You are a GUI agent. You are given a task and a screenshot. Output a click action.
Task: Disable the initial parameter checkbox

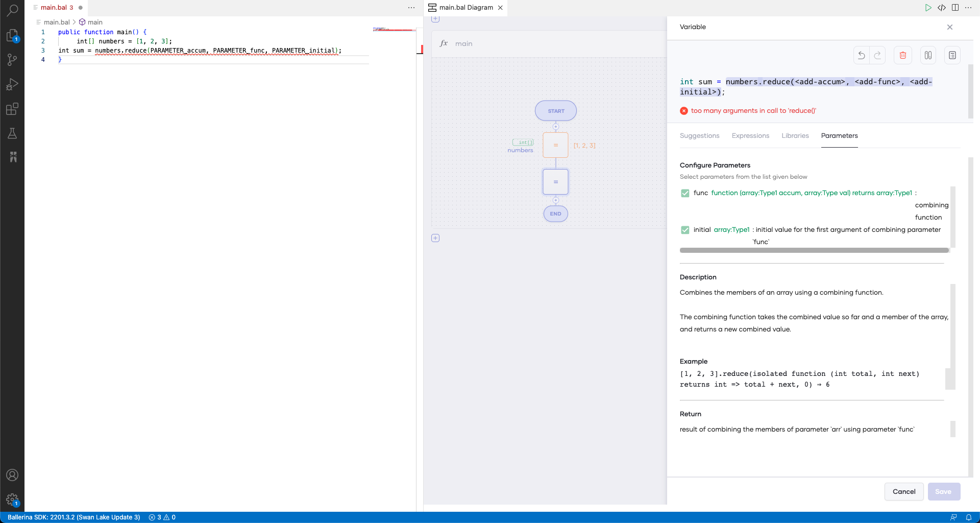pyautogui.click(x=684, y=230)
